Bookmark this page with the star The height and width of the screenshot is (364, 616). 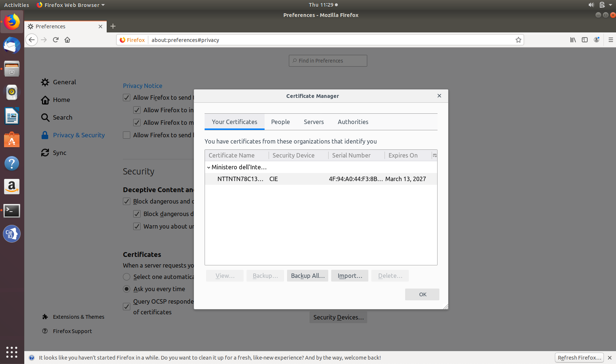(x=518, y=40)
